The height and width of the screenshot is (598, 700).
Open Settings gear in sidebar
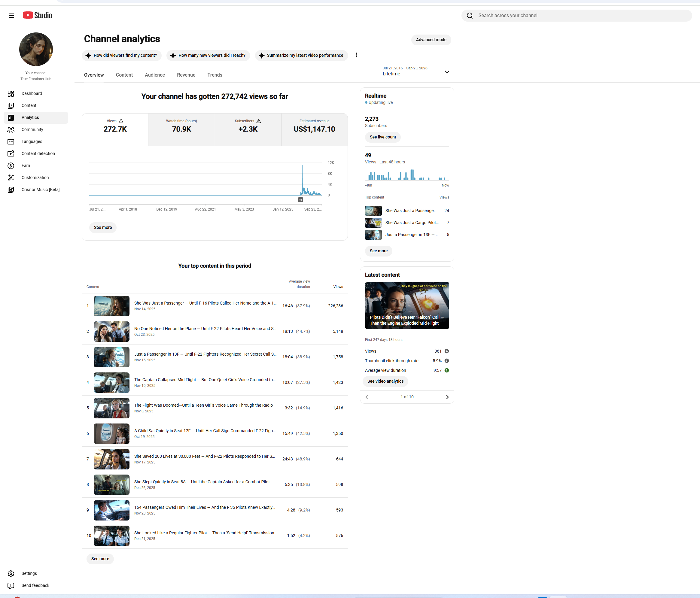pos(11,573)
